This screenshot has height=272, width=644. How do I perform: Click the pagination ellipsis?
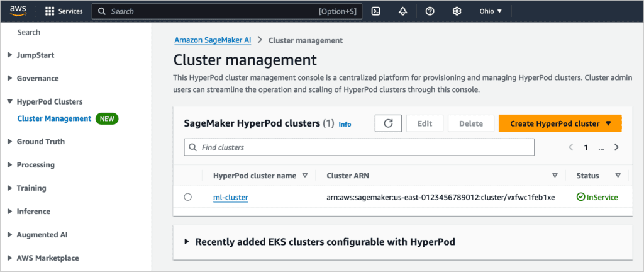601,148
